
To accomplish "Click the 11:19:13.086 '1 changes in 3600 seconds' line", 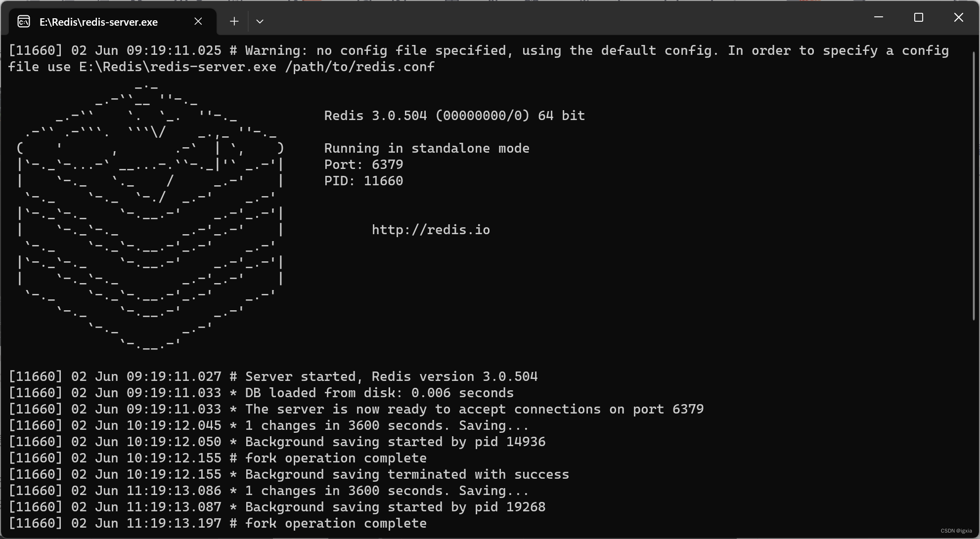I will coord(269,491).
